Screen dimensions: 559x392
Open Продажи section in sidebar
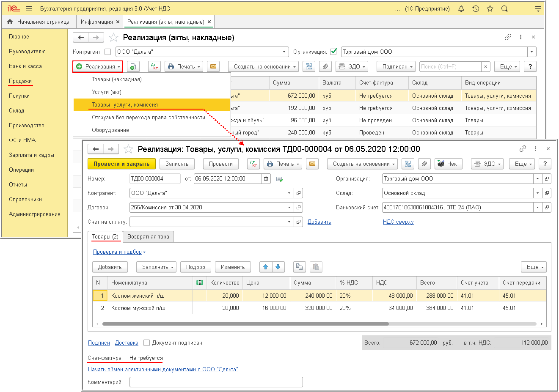click(20, 81)
